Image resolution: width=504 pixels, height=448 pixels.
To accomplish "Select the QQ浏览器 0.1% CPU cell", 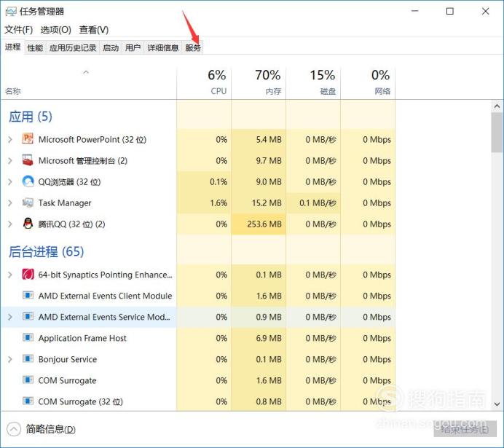I will [204, 182].
